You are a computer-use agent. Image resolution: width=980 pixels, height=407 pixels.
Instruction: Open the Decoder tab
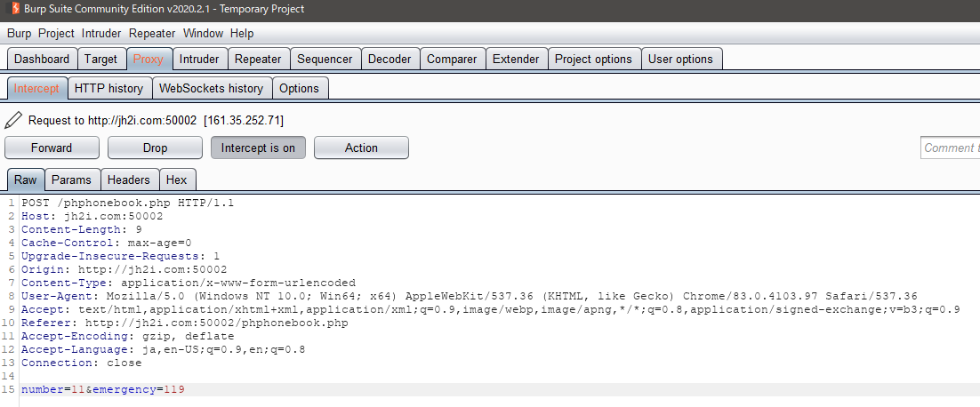[390, 60]
